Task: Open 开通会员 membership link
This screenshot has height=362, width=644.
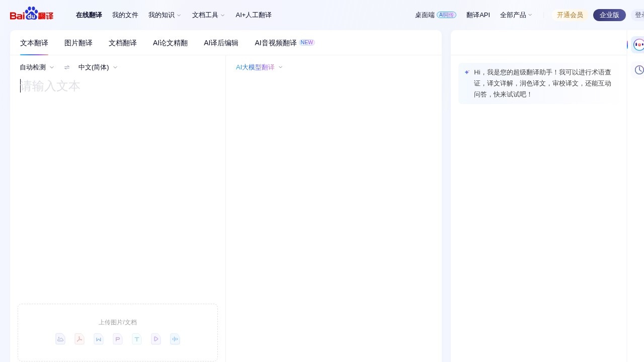Action: coord(570,15)
